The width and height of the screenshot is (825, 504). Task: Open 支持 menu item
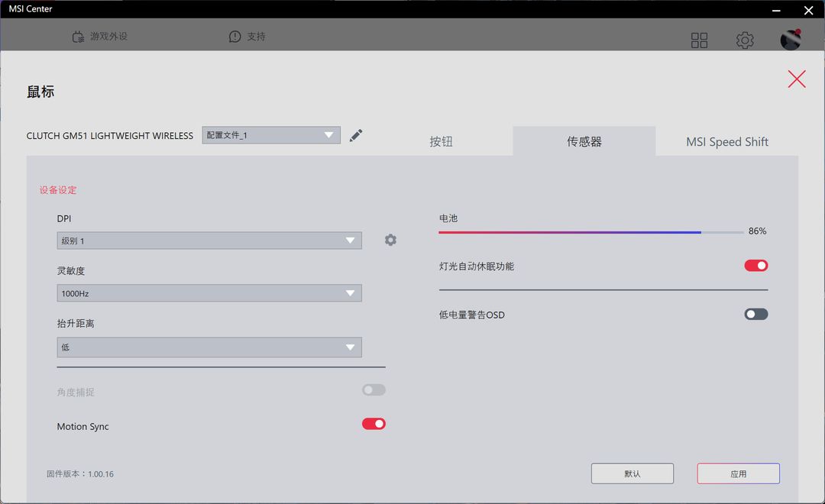pos(247,37)
